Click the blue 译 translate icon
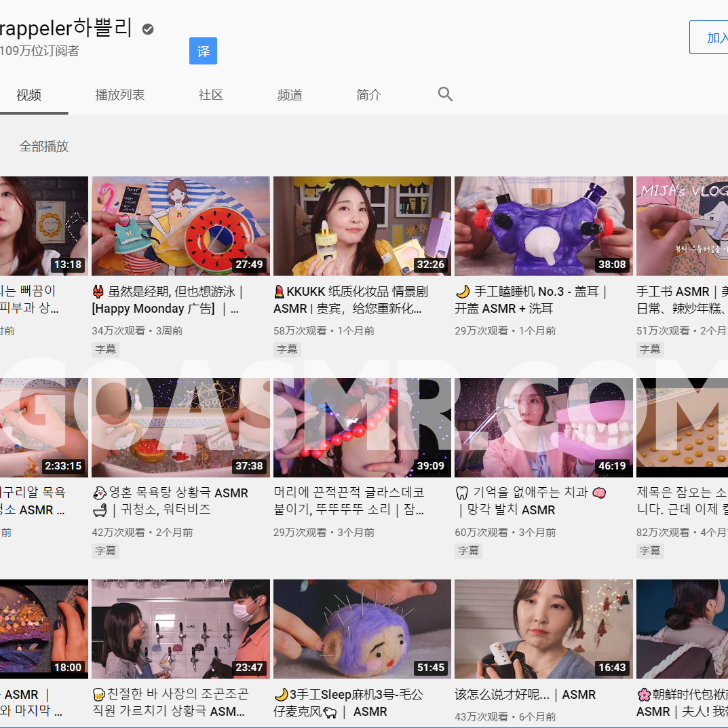The height and width of the screenshot is (728, 728). (203, 50)
